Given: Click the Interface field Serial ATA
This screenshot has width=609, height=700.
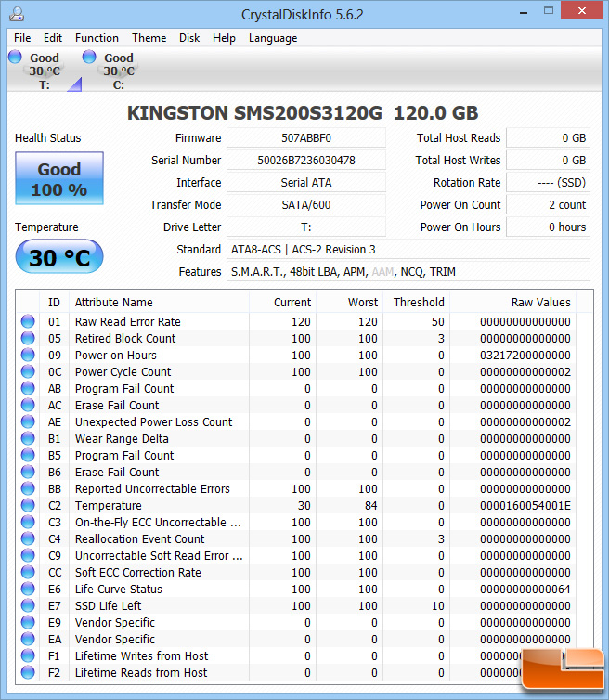Looking at the screenshot, I should 306,183.
